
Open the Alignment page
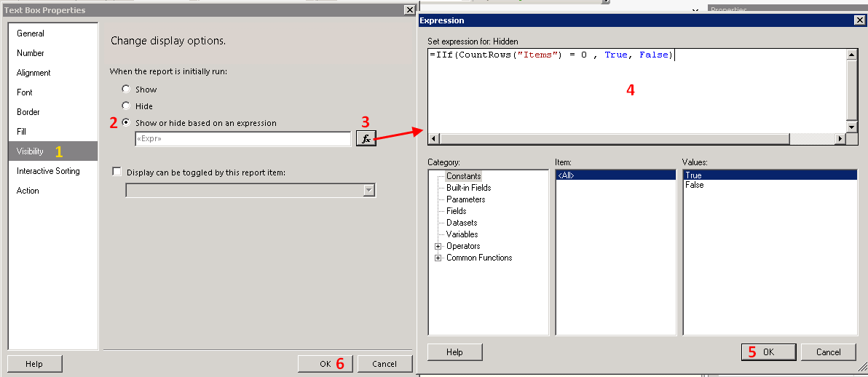click(x=53, y=73)
